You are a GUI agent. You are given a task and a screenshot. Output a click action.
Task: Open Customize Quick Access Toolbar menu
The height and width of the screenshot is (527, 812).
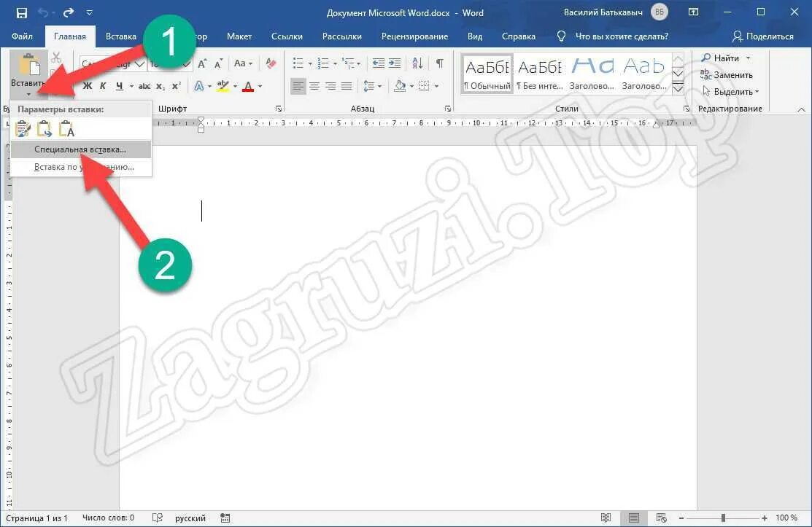(x=89, y=13)
